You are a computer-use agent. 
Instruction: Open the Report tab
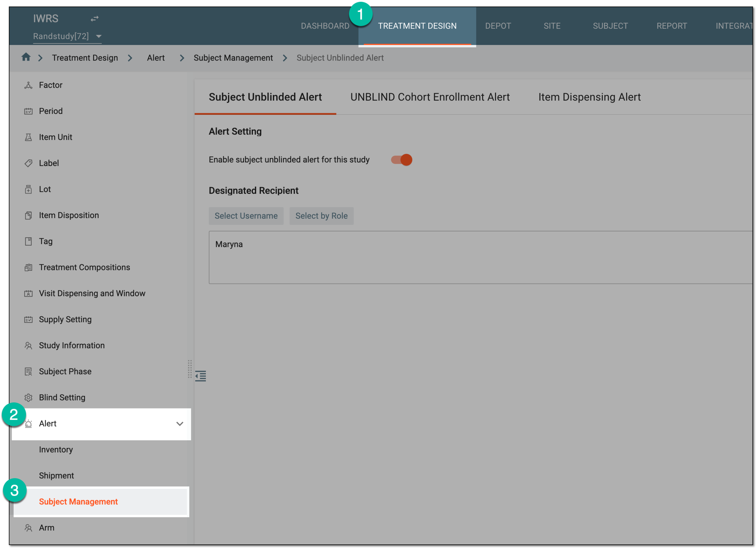point(672,26)
